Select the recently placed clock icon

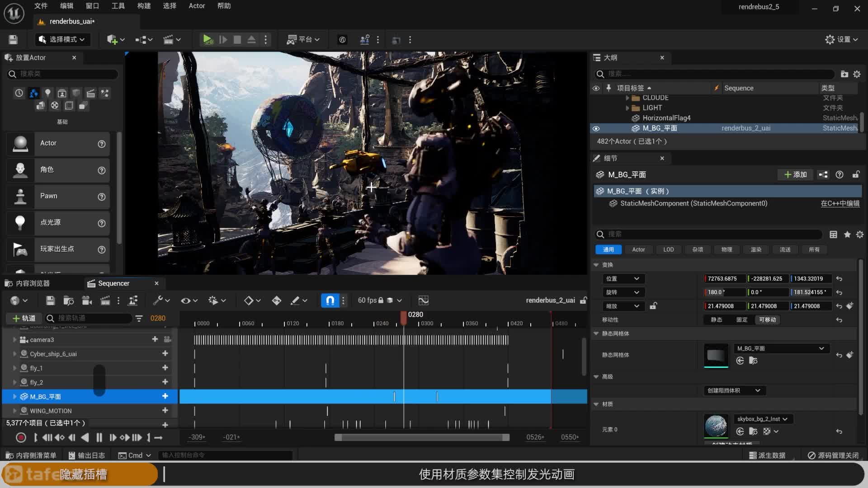point(19,93)
